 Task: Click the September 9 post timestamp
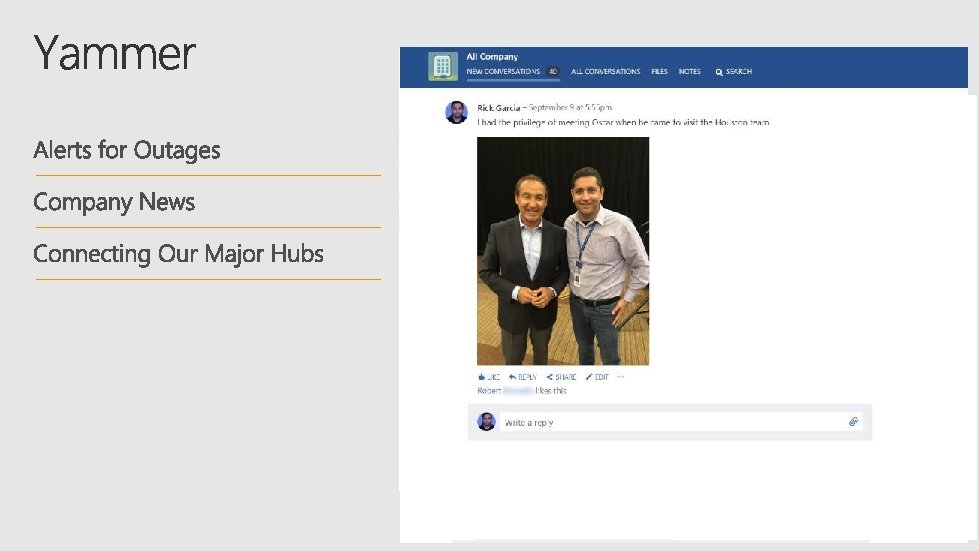click(x=570, y=108)
